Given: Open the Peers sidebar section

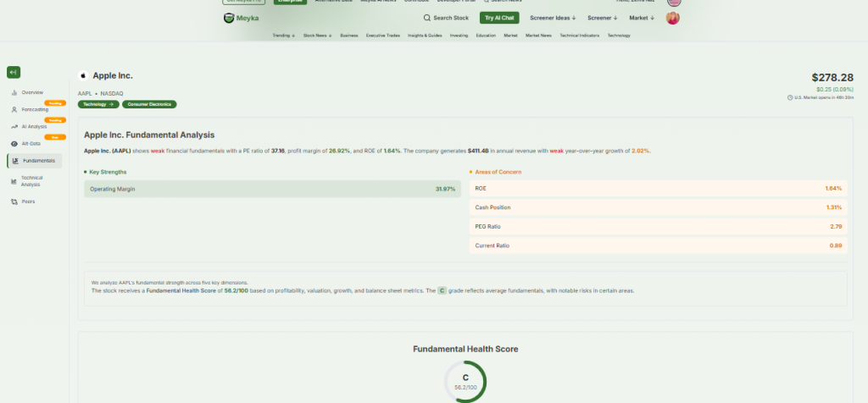Looking at the screenshot, I should [x=28, y=201].
